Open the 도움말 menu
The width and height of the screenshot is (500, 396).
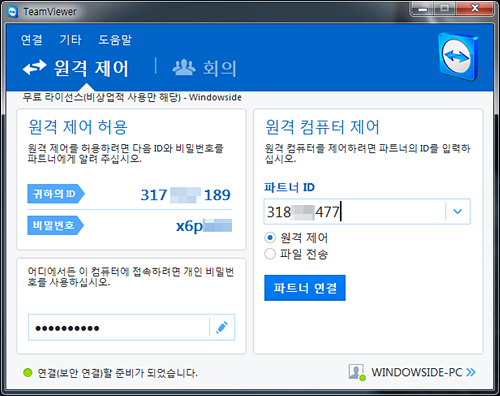point(115,40)
